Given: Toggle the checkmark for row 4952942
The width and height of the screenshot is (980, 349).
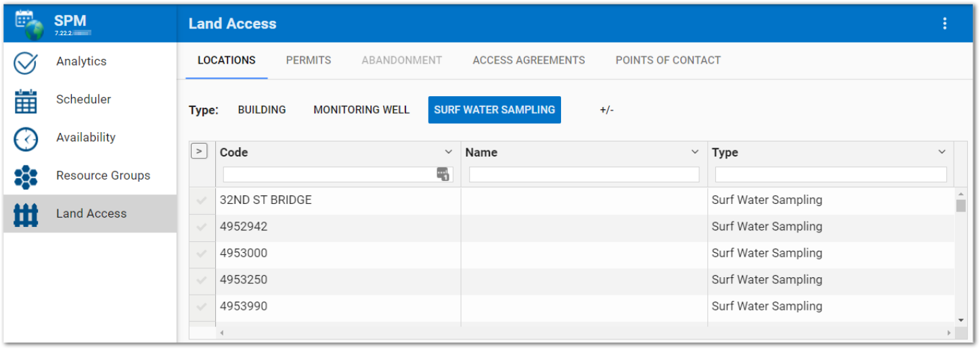Looking at the screenshot, I should 201,227.
